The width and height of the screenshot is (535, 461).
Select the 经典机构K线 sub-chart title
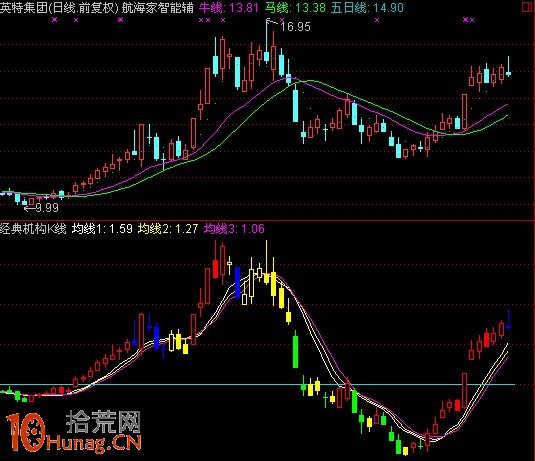pyautogui.click(x=33, y=228)
